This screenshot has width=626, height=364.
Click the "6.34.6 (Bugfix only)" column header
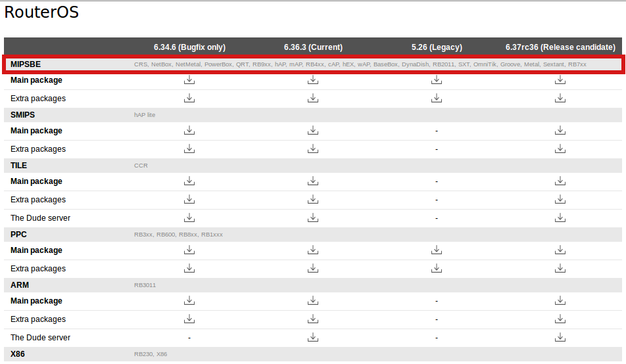point(189,47)
